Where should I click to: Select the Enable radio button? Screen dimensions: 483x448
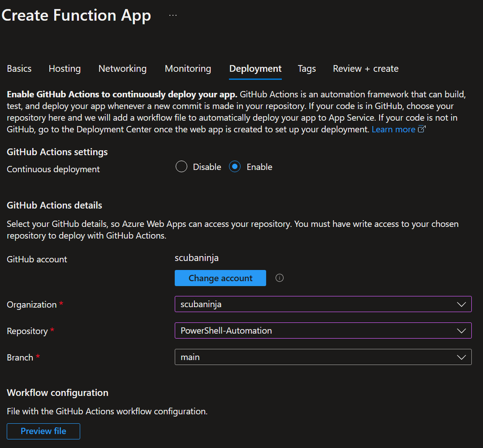pyautogui.click(x=234, y=166)
